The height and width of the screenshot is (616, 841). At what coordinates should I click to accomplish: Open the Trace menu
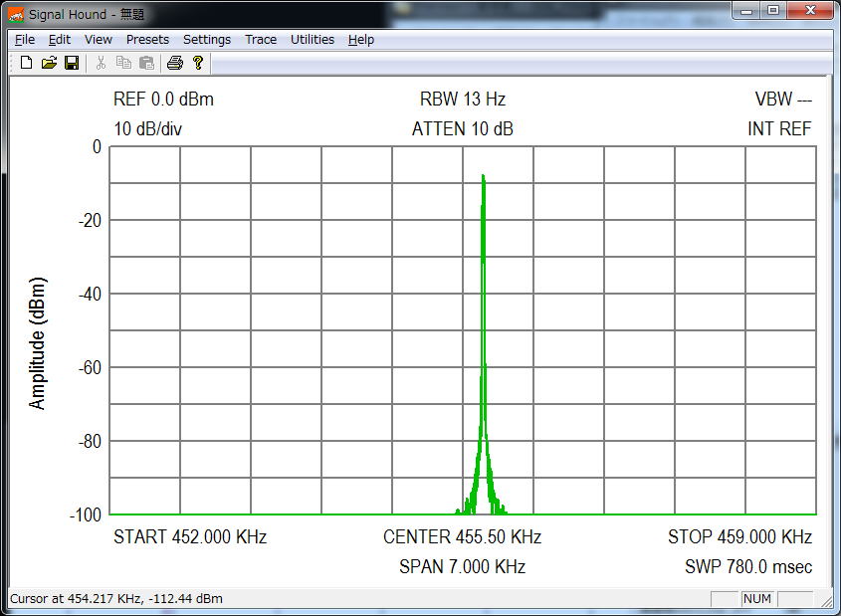pyautogui.click(x=261, y=40)
